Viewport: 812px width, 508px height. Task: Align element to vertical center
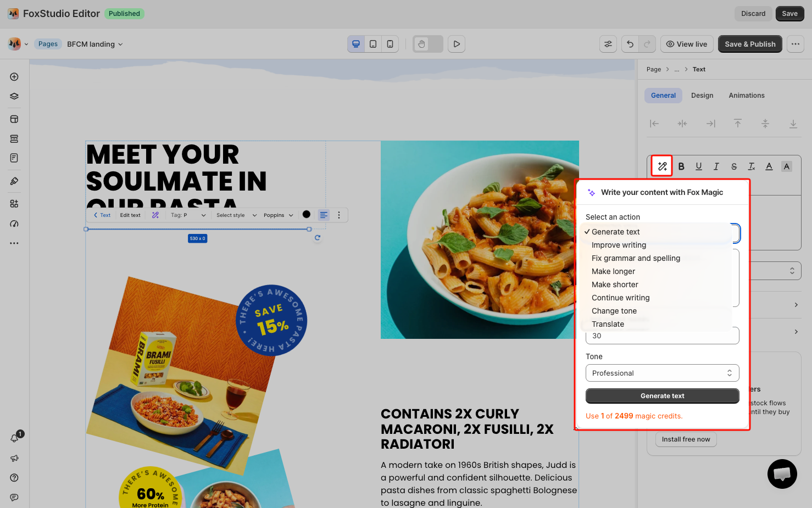point(765,124)
